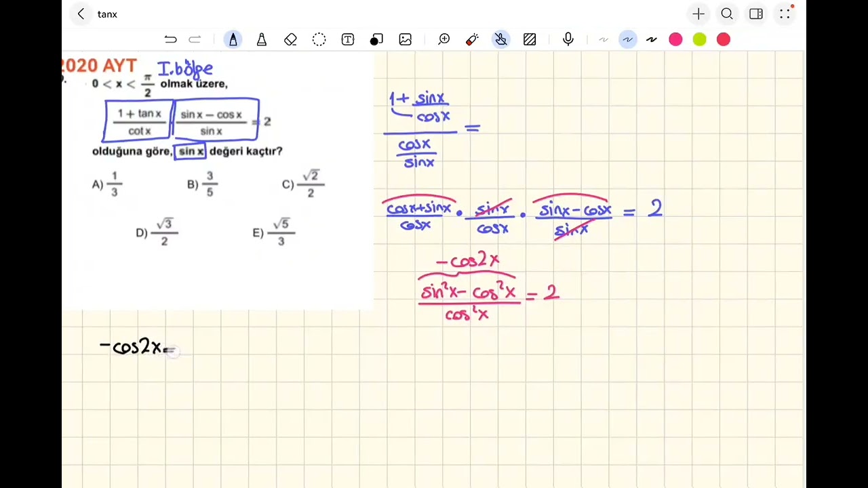
Task: Redo the undone stroke
Action: pos(195,40)
